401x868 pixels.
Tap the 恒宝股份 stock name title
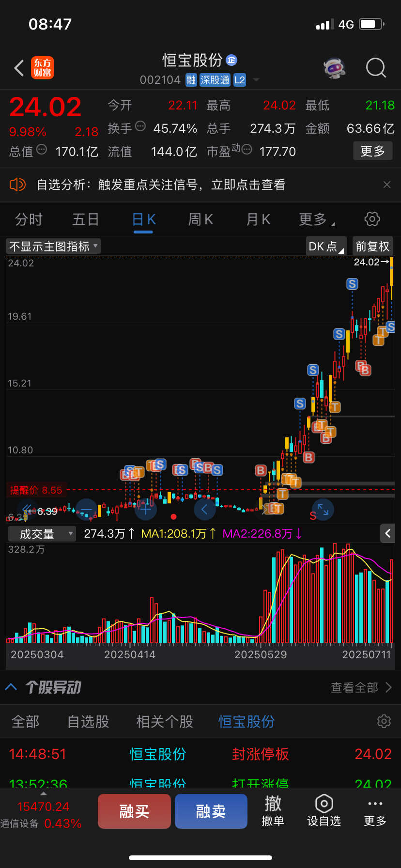pos(192,60)
